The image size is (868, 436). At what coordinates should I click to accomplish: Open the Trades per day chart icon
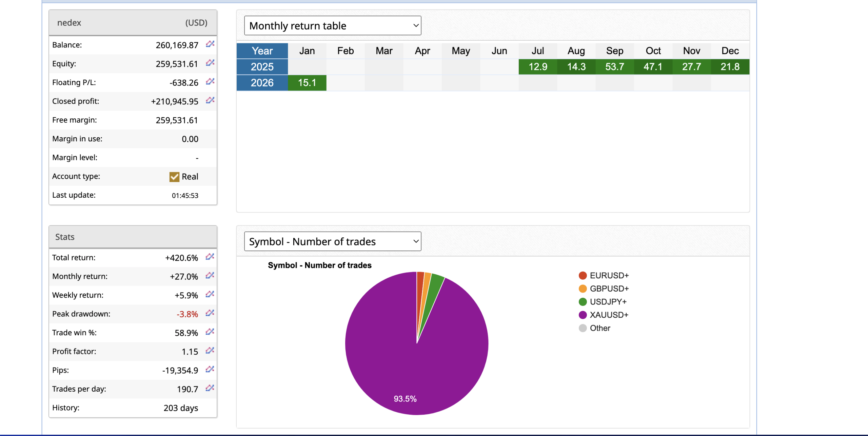click(210, 388)
